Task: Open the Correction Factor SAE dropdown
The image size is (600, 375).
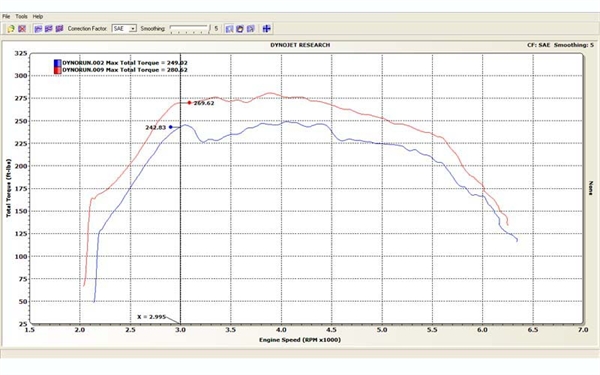Action: [124, 29]
